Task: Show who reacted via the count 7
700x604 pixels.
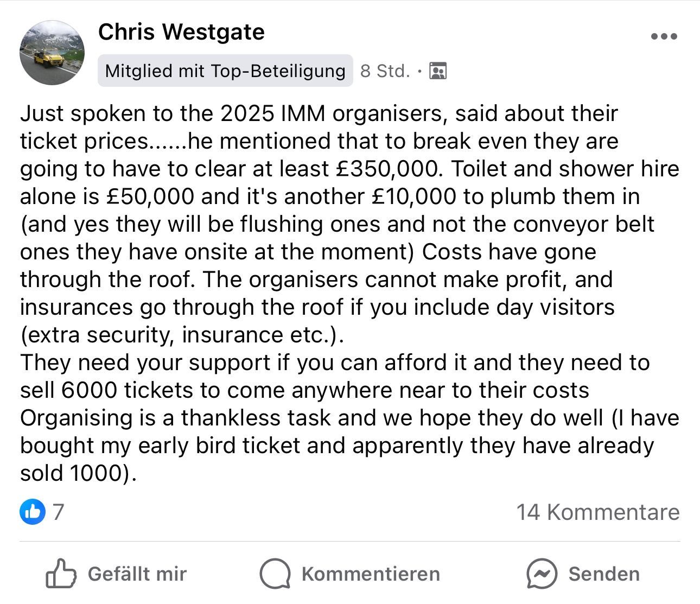Action: (58, 511)
